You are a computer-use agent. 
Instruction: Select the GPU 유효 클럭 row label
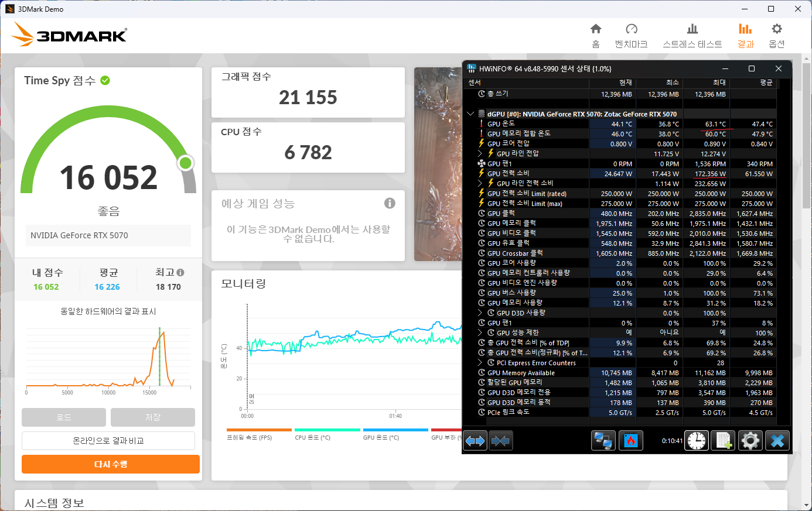click(x=509, y=243)
